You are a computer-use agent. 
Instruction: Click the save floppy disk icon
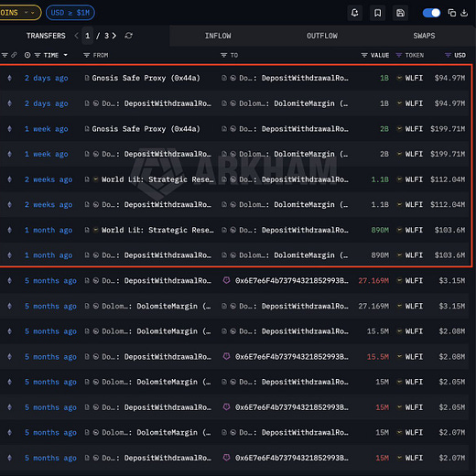coord(400,13)
